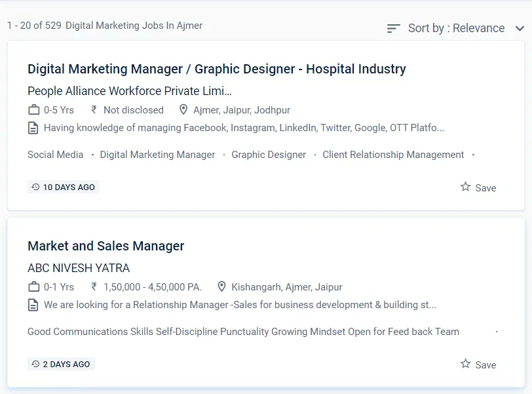This screenshot has height=394, width=532.
Task: Save the Market and Sales Manager job
Action: [x=478, y=364]
